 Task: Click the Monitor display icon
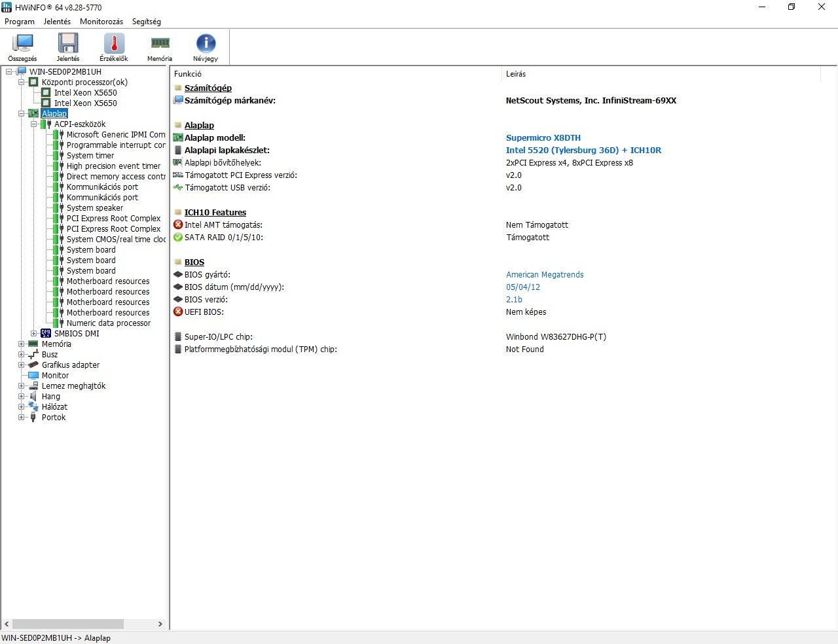click(33, 376)
